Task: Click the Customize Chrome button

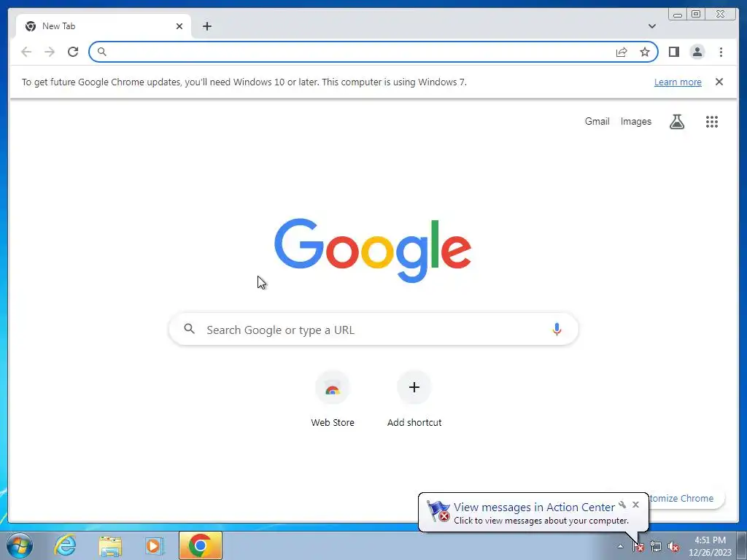Action: (686, 498)
